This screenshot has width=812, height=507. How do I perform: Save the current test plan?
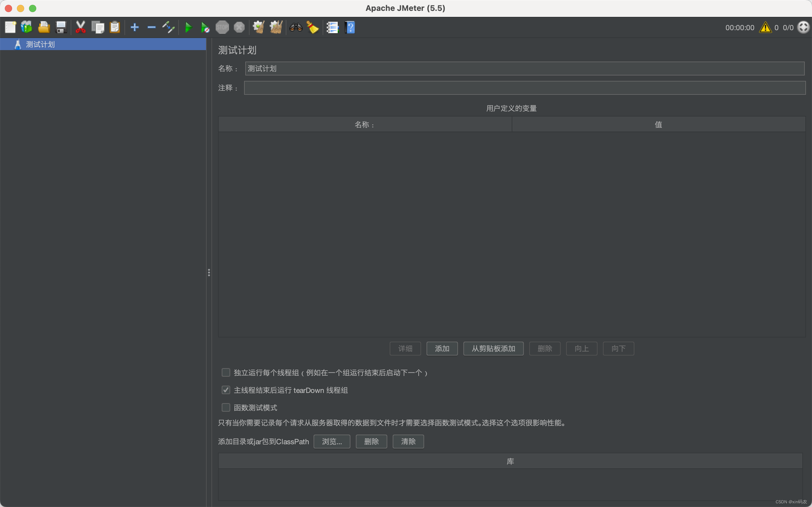[x=61, y=27]
